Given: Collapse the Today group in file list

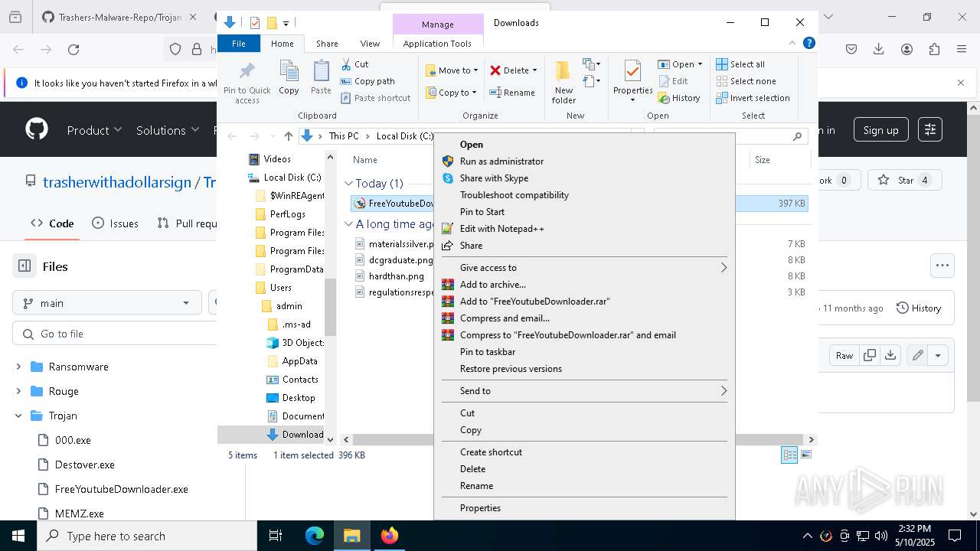Looking at the screenshot, I should [x=348, y=184].
